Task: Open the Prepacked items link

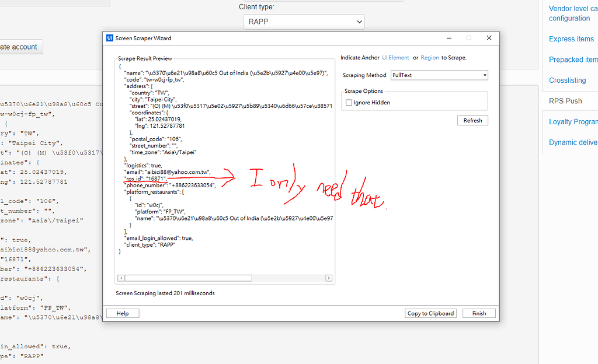Action: point(573,60)
